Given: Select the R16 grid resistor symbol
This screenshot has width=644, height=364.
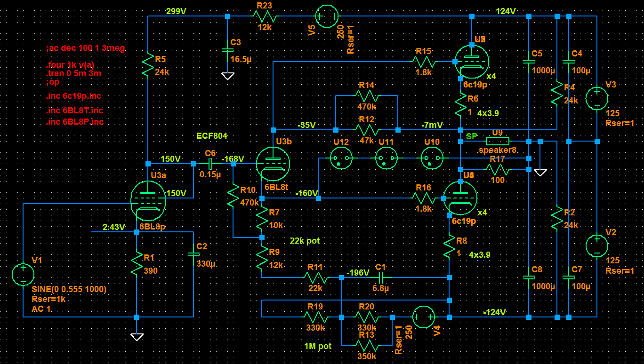Looking at the screenshot, I should [423, 198].
